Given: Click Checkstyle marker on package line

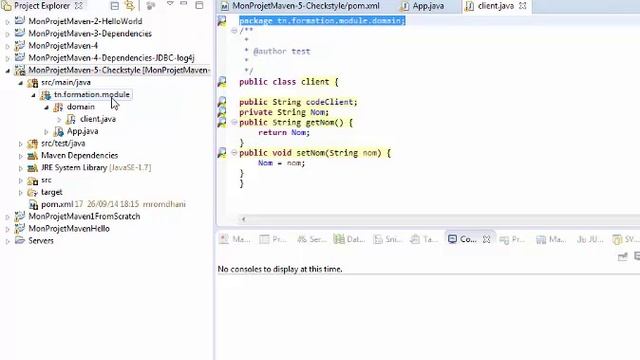Looking at the screenshot, I should point(222,21).
